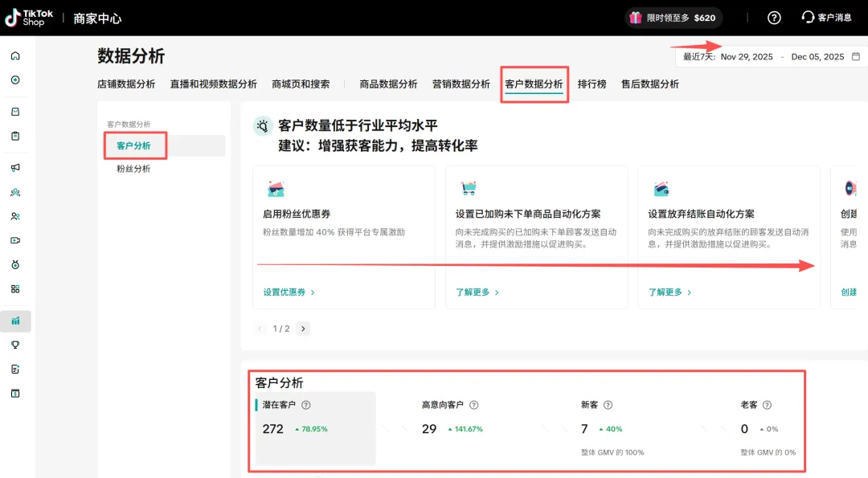Click the gift icon reward banner
Screen dimensions: 868x478
[636, 18]
